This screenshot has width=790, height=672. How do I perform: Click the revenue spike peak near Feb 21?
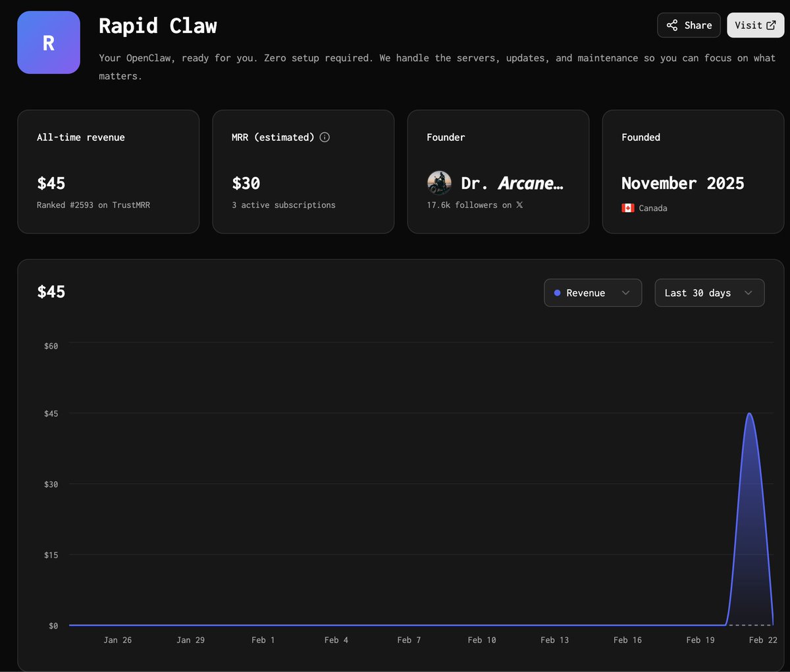point(749,414)
